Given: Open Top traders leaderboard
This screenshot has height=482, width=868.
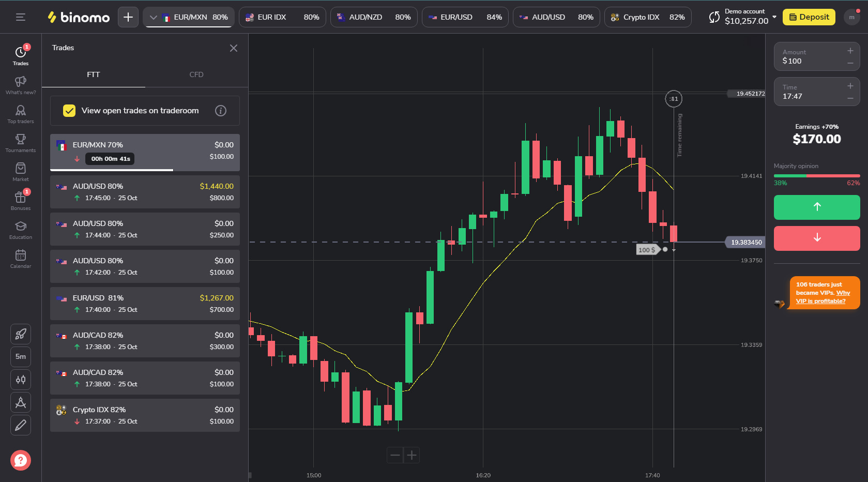Looking at the screenshot, I should point(21,114).
